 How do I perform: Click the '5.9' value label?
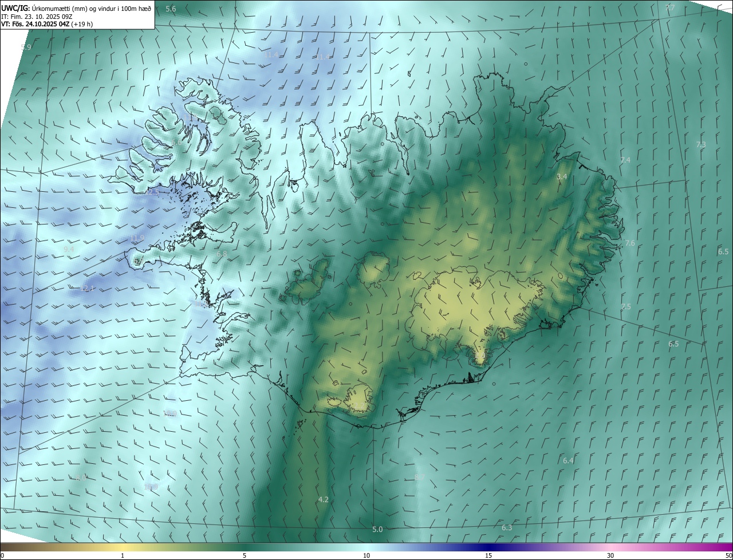26,47
